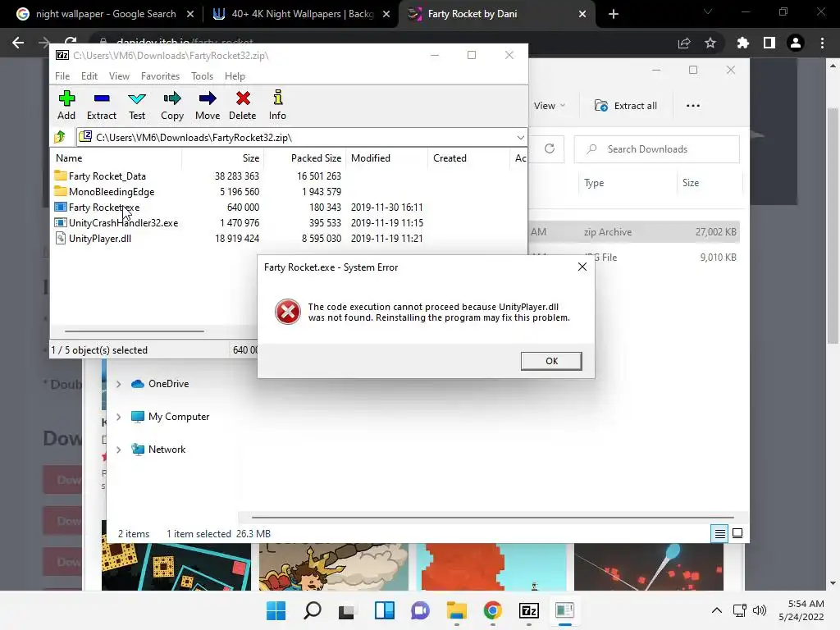Screen dimensions: 840x630
Task: Expand the 7-Zip address path dropdown
Action: (x=520, y=138)
